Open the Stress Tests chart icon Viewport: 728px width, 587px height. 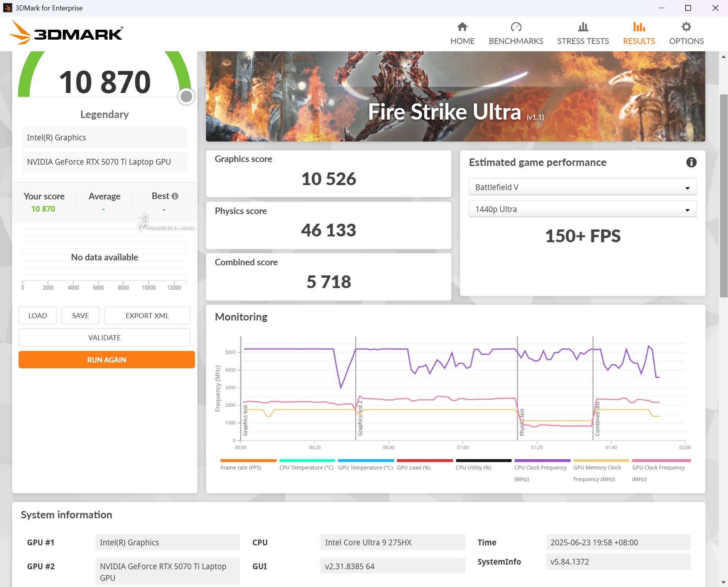[x=583, y=27]
